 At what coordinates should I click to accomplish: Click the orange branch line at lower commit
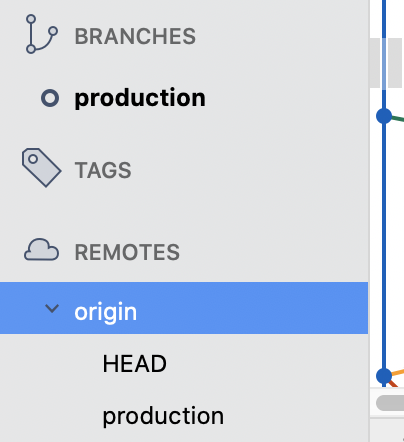click(398, 371)
